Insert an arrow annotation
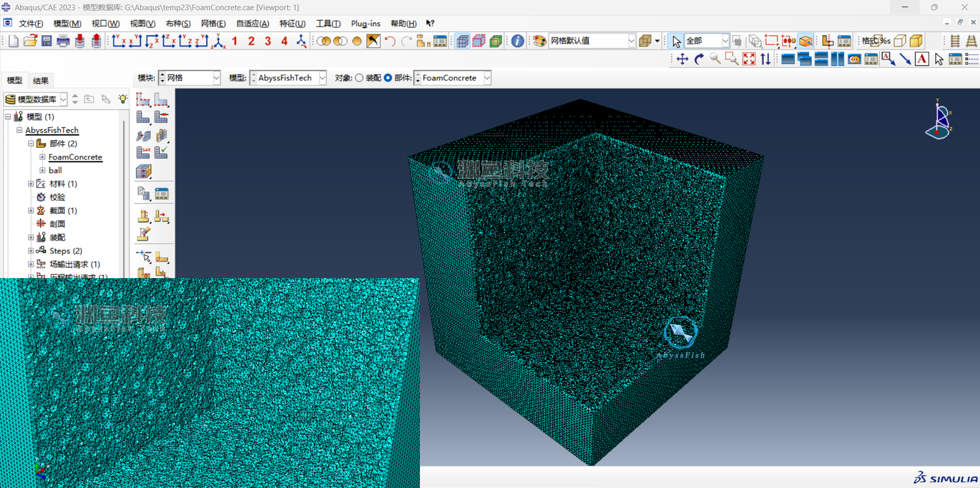The width and height of the screenshot is (980, 488). (905, 59)
